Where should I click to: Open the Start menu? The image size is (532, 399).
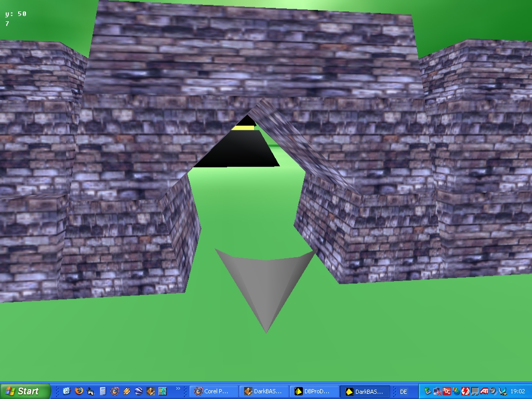(24, 391)
